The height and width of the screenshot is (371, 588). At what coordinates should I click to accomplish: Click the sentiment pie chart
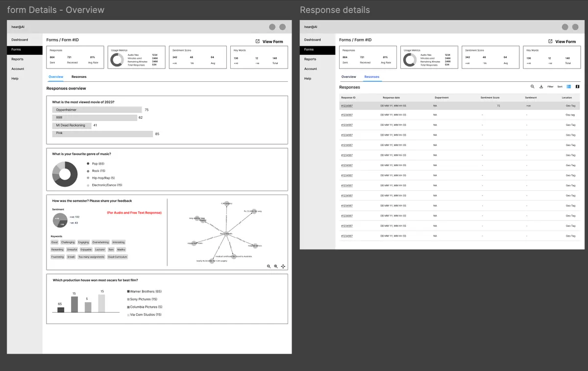(59, 220)
